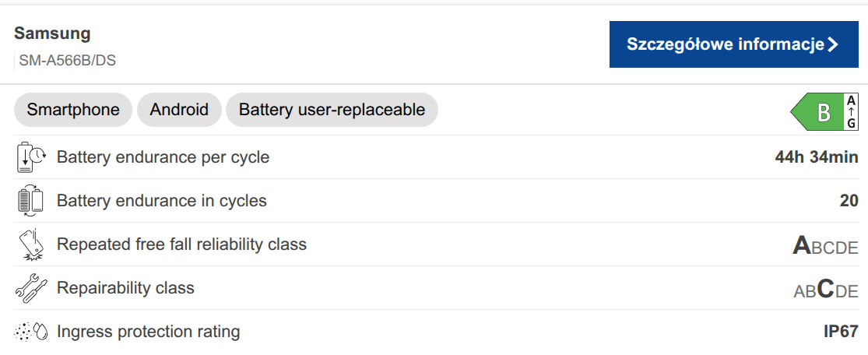
Task: Click the repairability class C rating scale
Action: [x=825, y=290]
